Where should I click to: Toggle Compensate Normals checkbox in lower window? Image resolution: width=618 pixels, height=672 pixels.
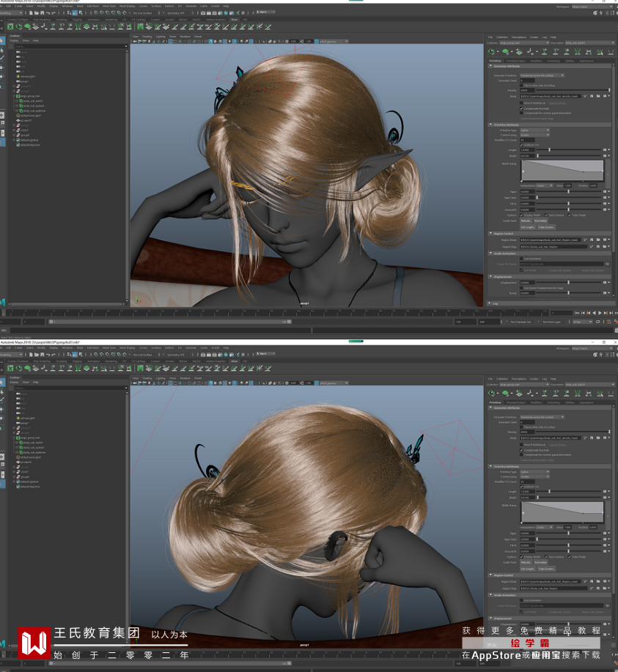tap(521, 450)
